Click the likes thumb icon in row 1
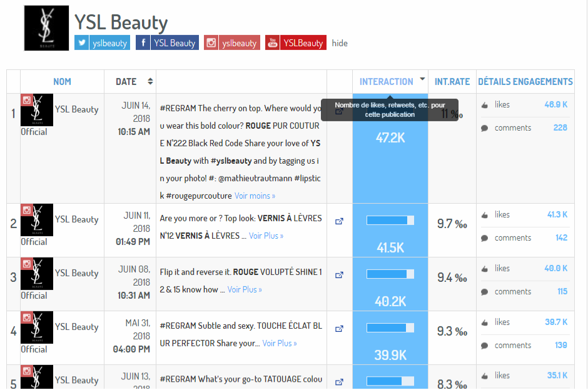The width and height of the screenshot is (588, 390). pos(485,105)
